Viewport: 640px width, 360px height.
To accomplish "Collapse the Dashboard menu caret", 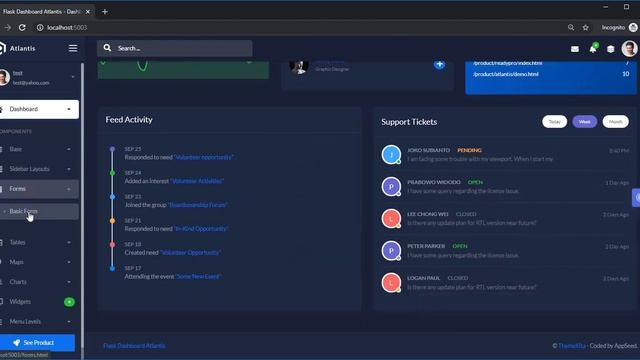I will click(69, 109).
